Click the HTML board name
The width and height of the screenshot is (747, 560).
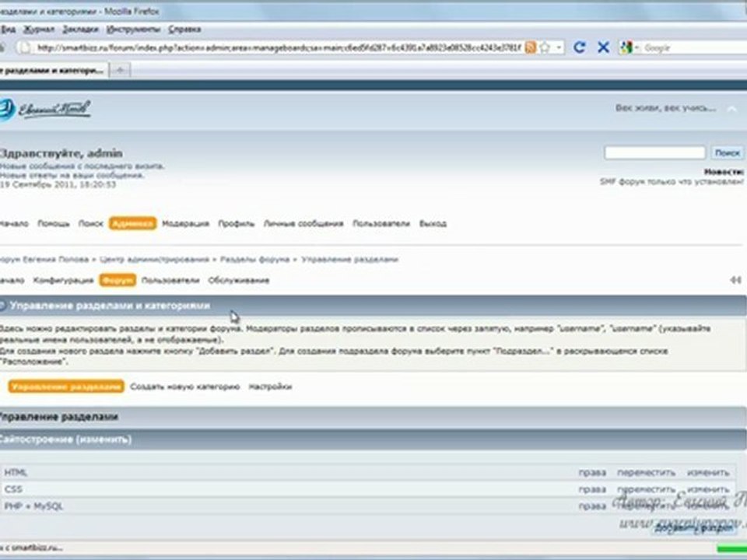[x=16, y=472]
